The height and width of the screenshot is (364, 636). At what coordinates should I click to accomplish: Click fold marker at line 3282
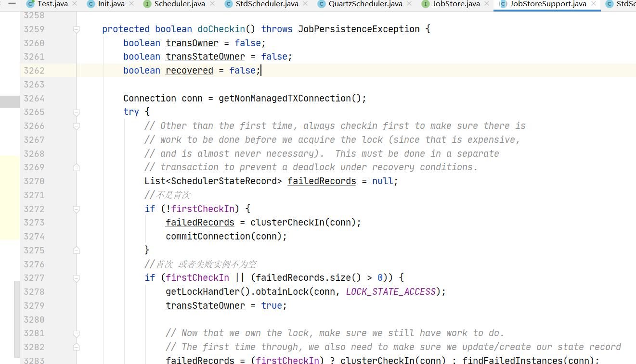tap(76, 347)
